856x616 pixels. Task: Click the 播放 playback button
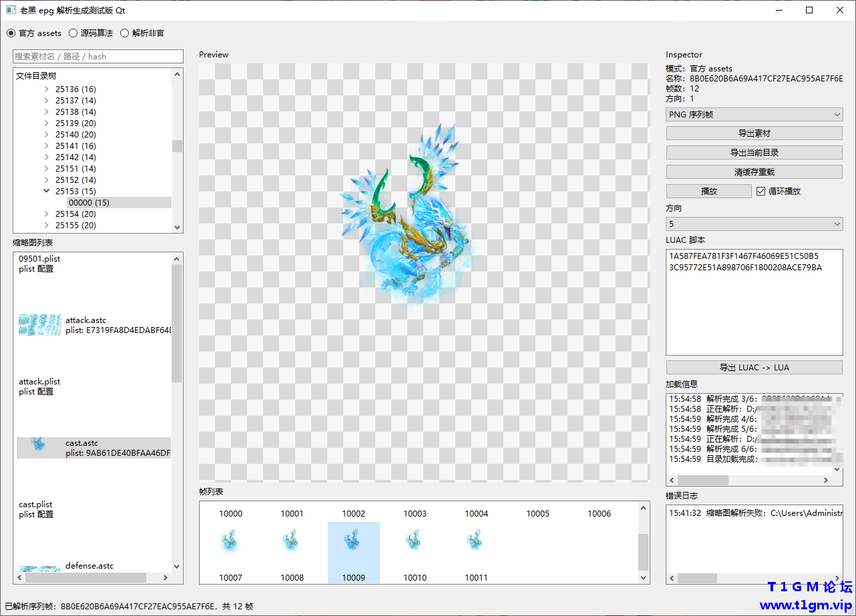click(708, 192)
